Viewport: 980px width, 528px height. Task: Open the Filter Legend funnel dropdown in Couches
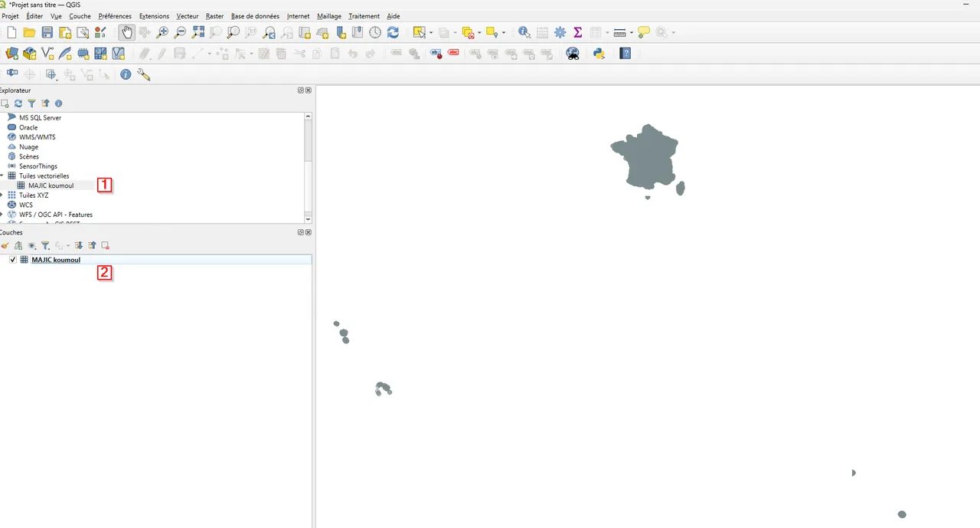[x=47, y=245]
